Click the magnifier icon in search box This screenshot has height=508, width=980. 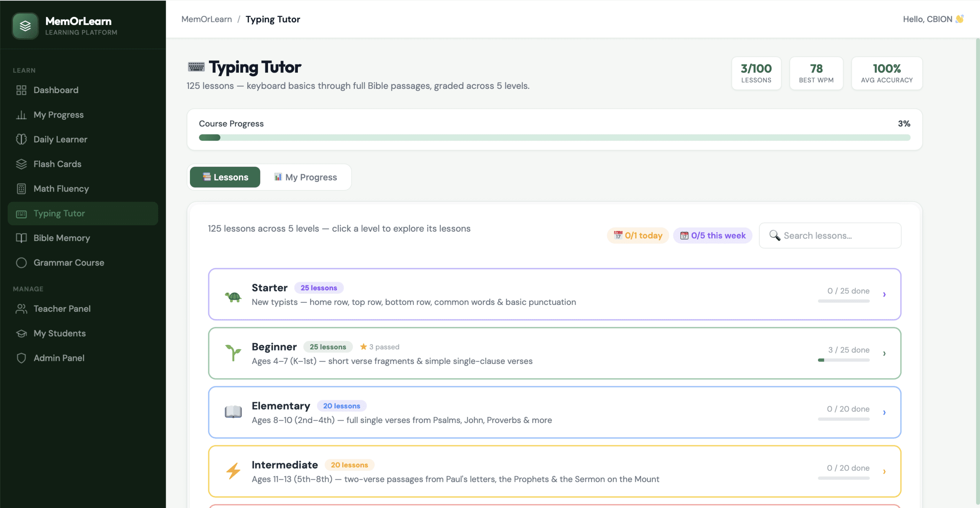pos(775,235)
